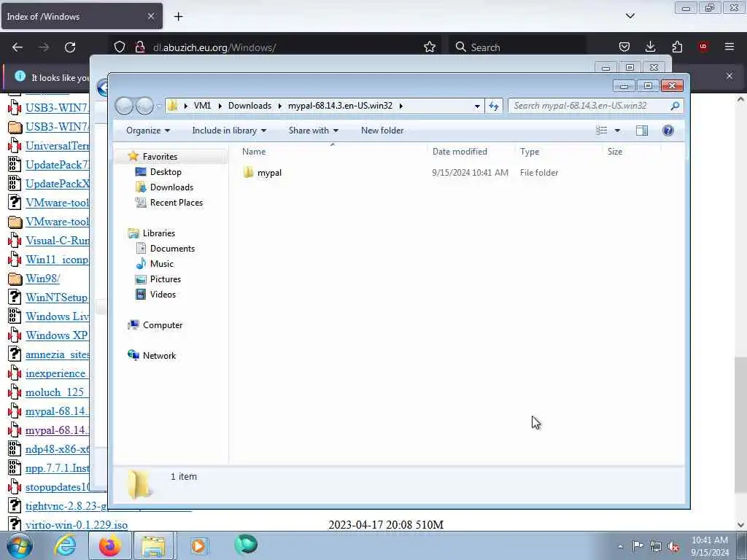
Task: Select Downloads under Favorites
Action: click(171, 187)
